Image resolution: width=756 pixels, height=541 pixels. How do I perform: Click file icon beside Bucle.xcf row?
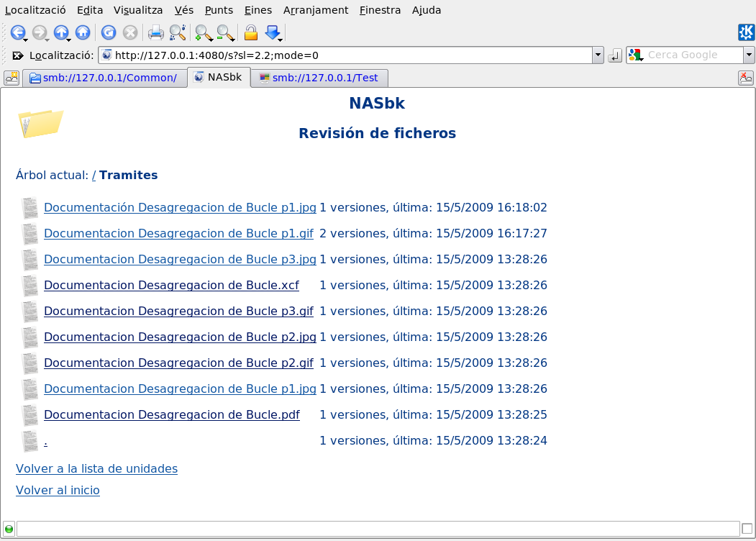click(30, 286)
